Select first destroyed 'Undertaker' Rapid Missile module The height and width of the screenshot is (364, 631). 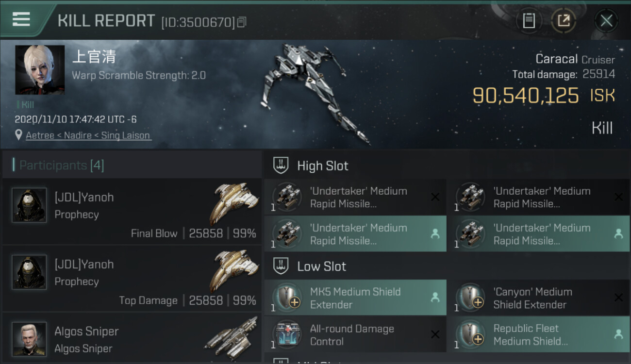[x=355, y=197]
